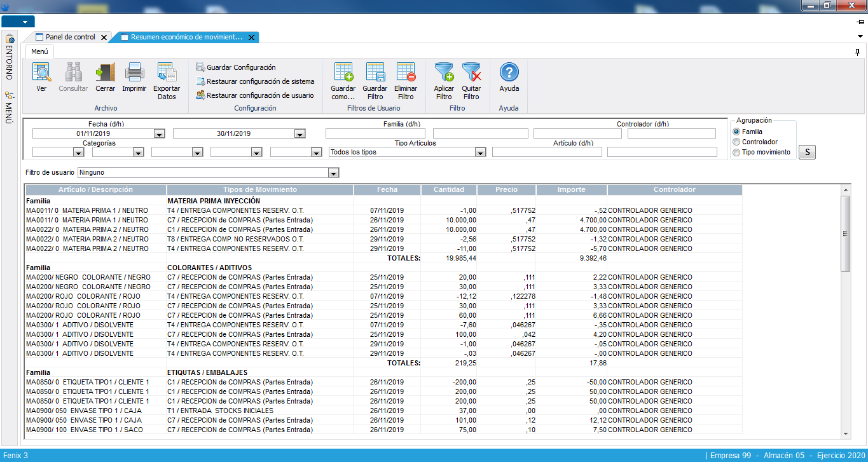The width and height of the screenshot is (868, 462).
Task: Choose Tipo movimiento grouping
Action: click(737, 152)
